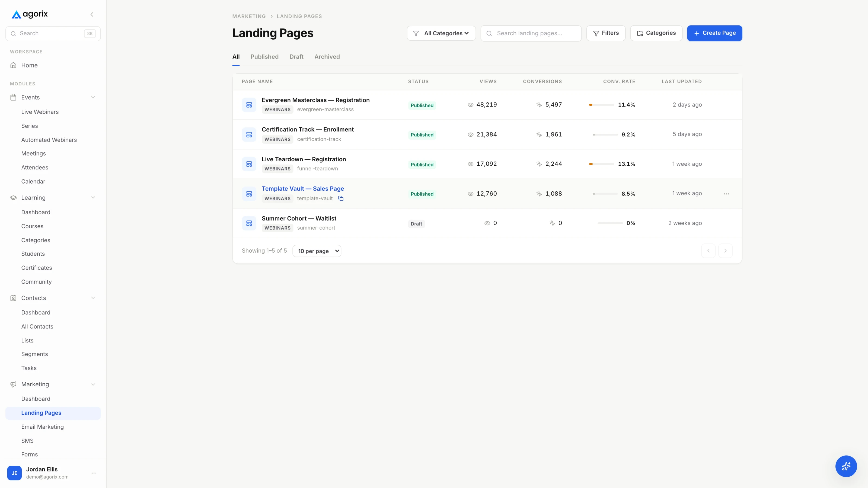Open the Filters button
This screenshot has width=868, height=488.
pos(605,33)
